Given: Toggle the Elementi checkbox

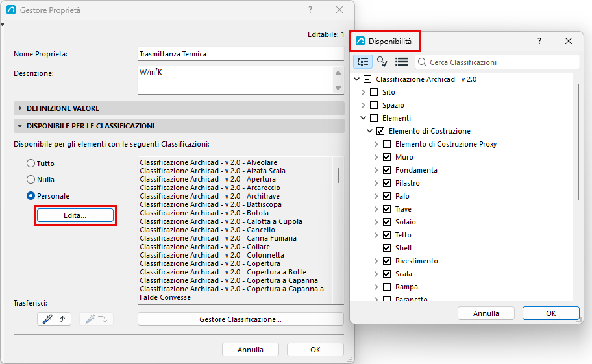Looking at the screenshot, I should click(x=374, y=118).
